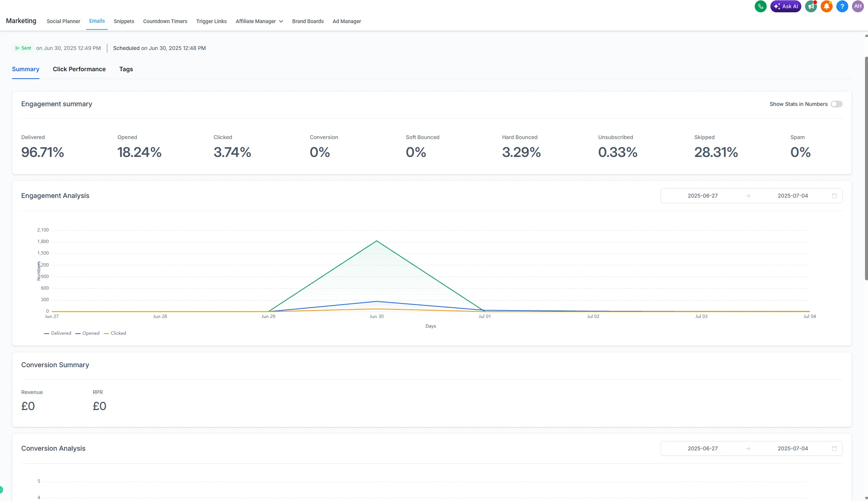Open Ad Manager tab

coord(346,21)
